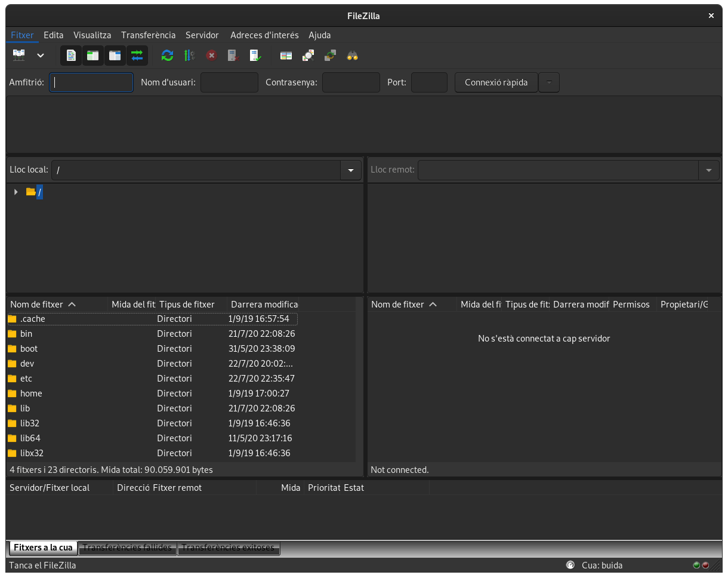Sort remote list by 'Permisos' column
Viewport: 728px width, 578px height.
click(x=633, y=305)
